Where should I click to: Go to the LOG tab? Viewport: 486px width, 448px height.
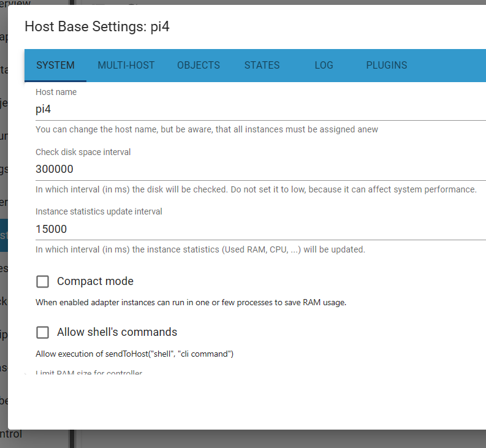click(324, 66)
